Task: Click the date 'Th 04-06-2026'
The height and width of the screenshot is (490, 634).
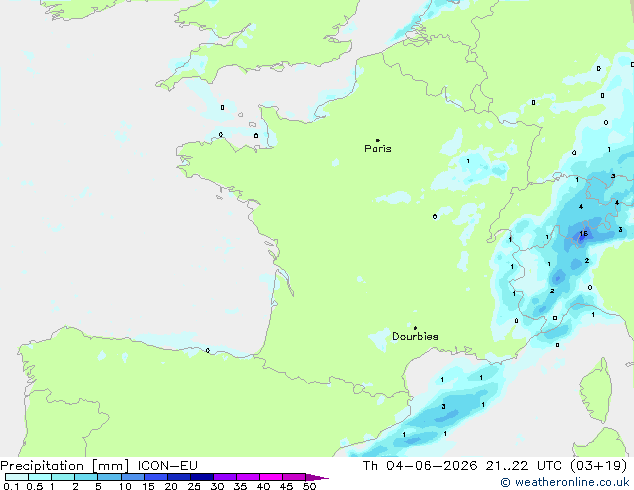Action: coord(420,466)
